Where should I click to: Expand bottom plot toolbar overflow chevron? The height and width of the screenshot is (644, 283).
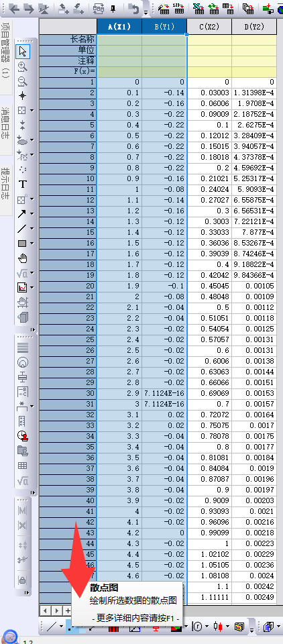pos(252,629)
